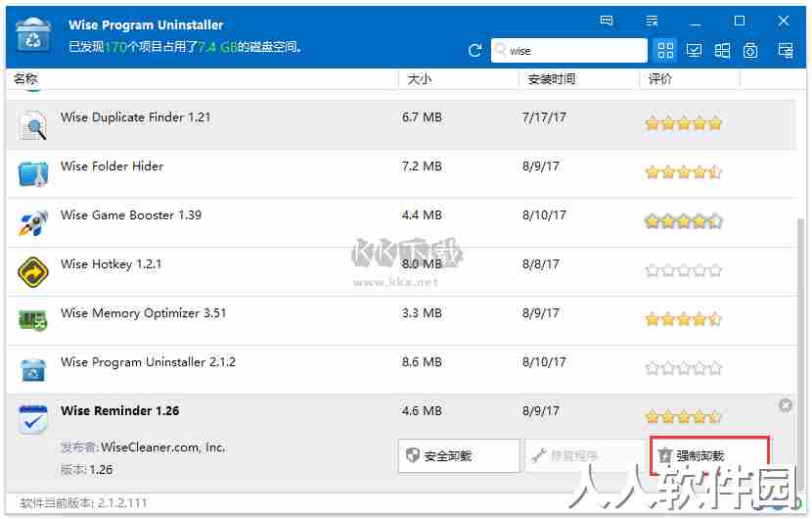Select Wise Folder Hider row
This screenshot has height=519, width=812.
click(x=401, y=173)
